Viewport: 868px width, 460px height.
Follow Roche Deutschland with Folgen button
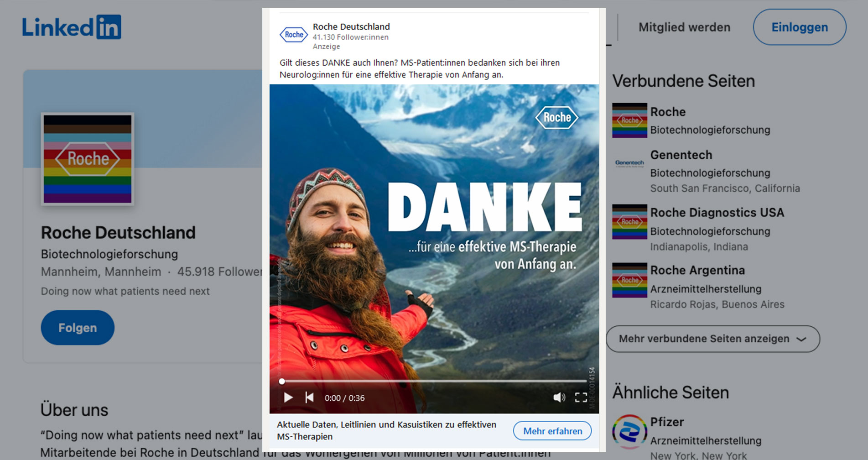78,328
